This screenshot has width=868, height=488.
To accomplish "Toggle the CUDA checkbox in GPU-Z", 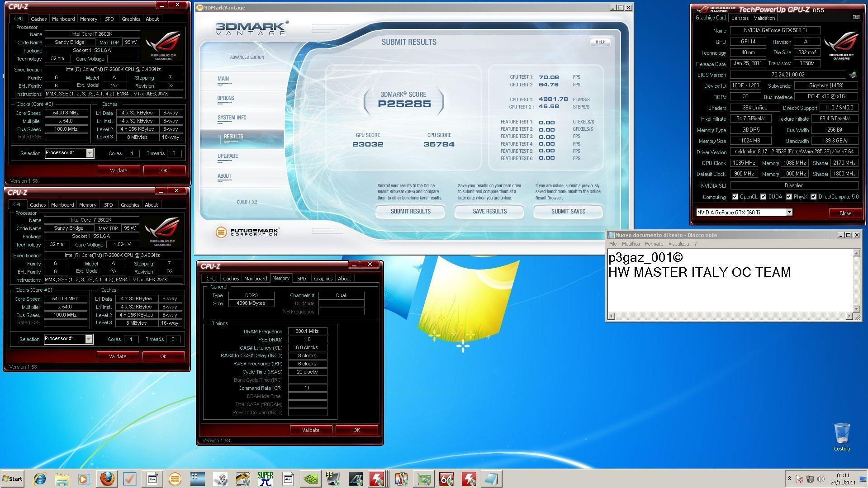I will (764, 197).
